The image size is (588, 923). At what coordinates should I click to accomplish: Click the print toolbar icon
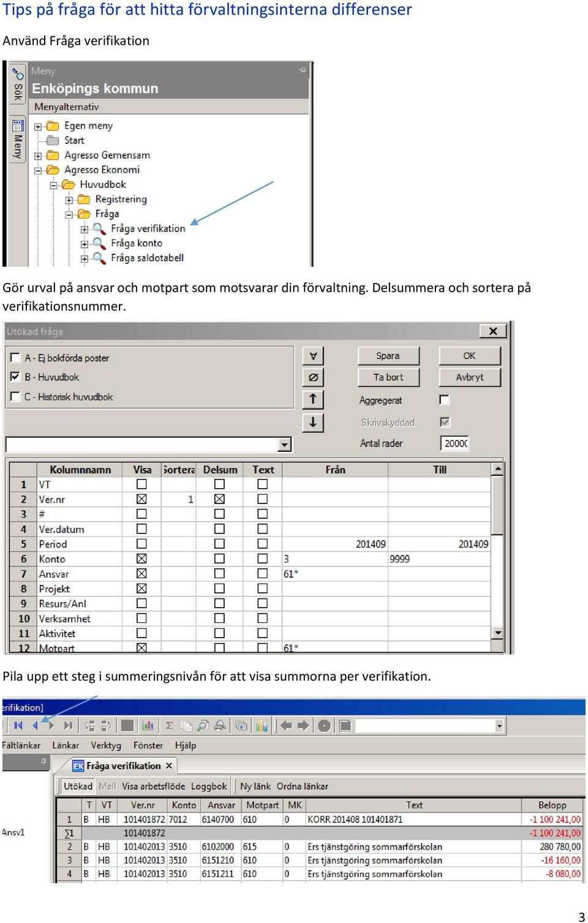220,726
